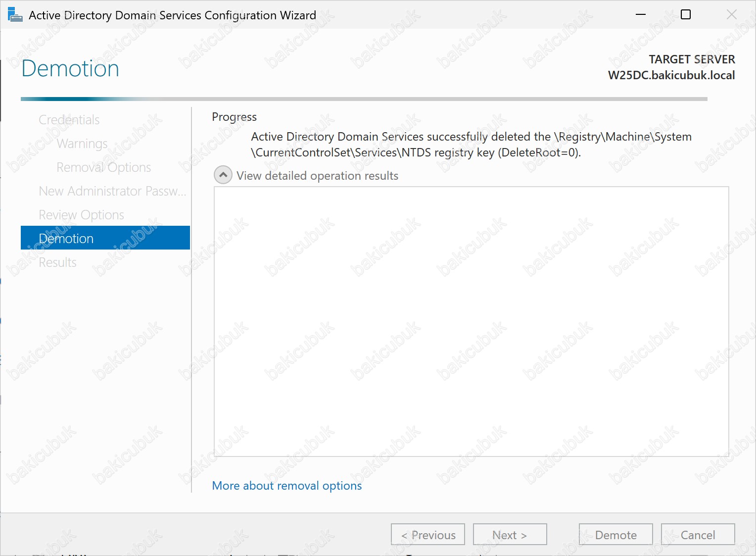The height and width of the screenshot is (556, 756).
Task: Select the Warnings step in the sidebar
Action: pos(82,144)
